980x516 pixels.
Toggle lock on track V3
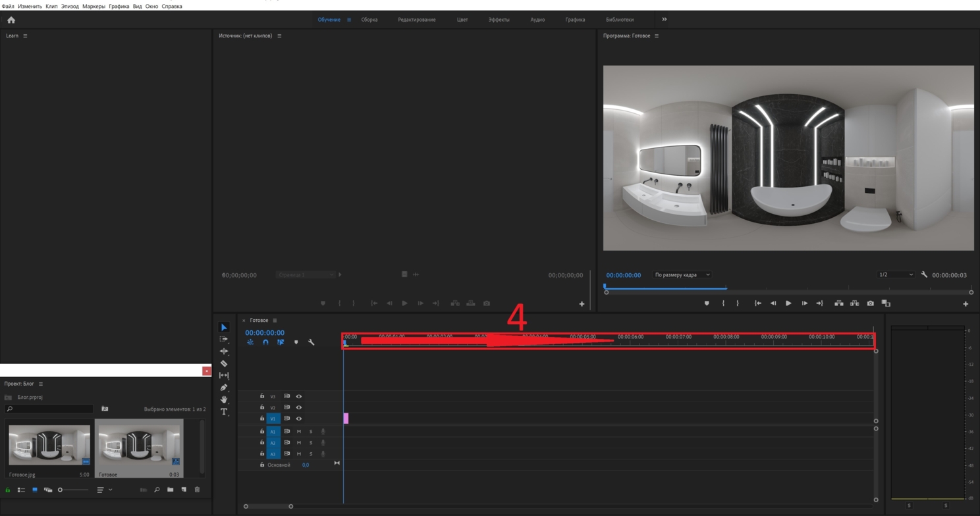262,396
